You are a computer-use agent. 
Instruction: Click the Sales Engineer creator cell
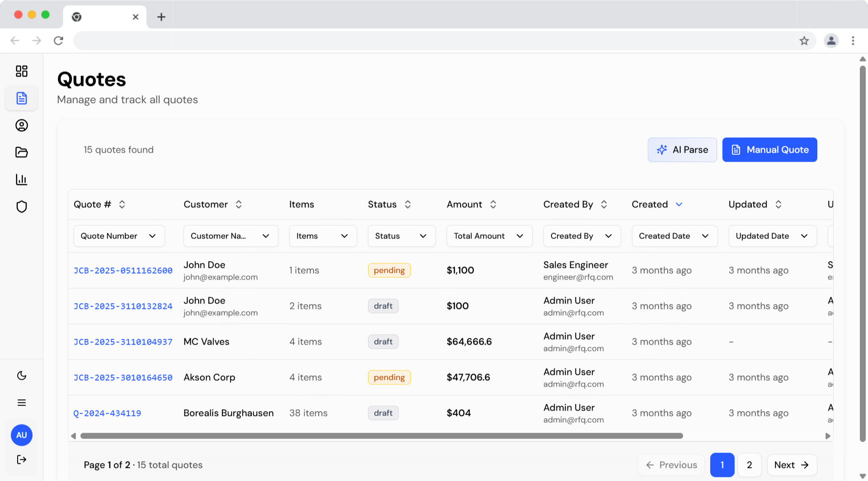(578, 271)
